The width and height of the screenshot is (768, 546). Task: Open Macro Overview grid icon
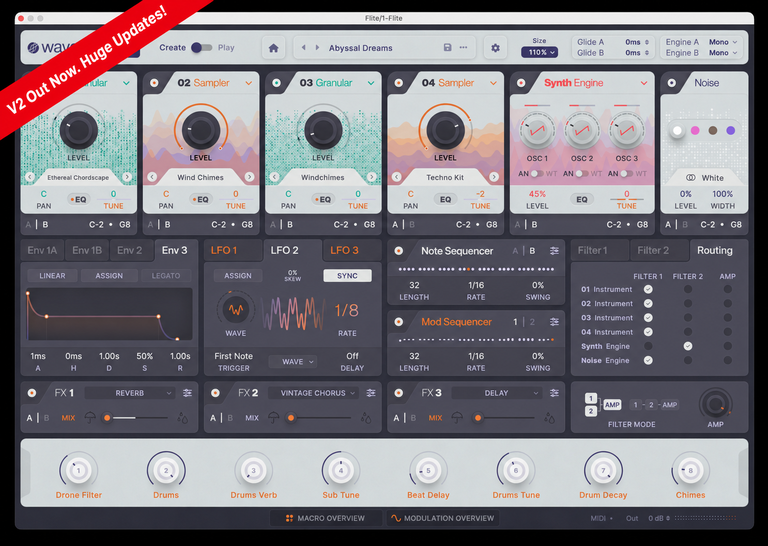[289, 518]
